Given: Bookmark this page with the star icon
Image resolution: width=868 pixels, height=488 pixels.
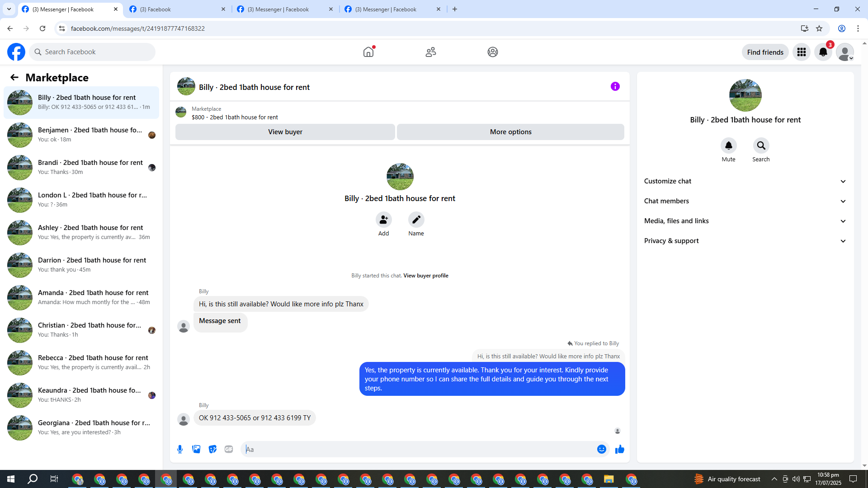Looking at the screenshot, I should 819,28.
